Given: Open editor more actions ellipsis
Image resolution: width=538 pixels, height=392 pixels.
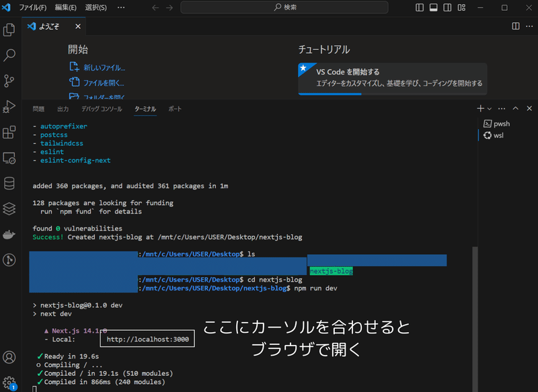Looking at the screenshot, I should pos(529,26).
